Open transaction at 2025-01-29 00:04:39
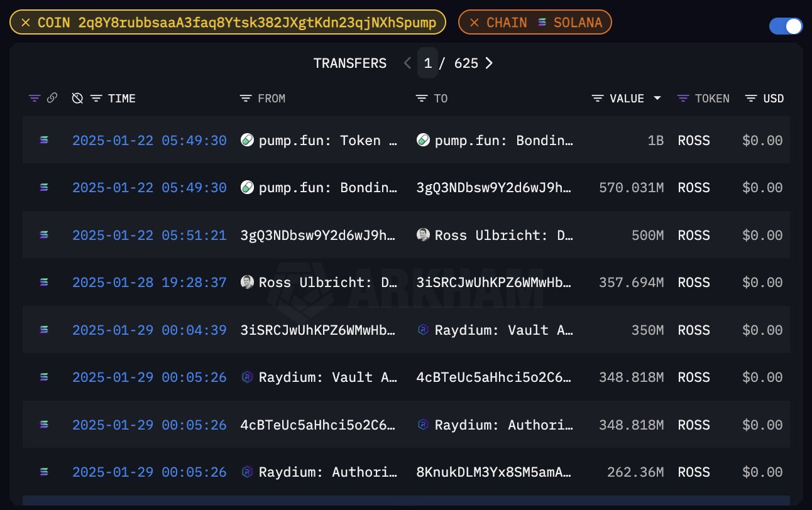Viewport: 812px width, 510px height. point(150,330)
